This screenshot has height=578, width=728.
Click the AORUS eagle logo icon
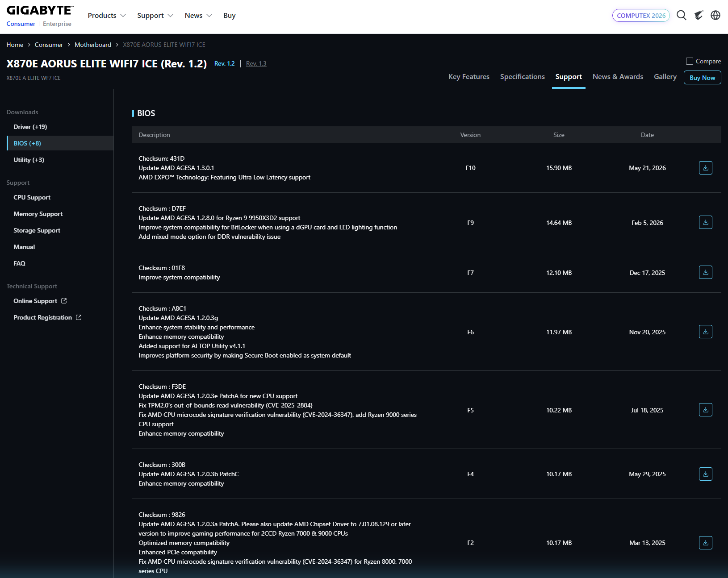[x=699, y=15]
